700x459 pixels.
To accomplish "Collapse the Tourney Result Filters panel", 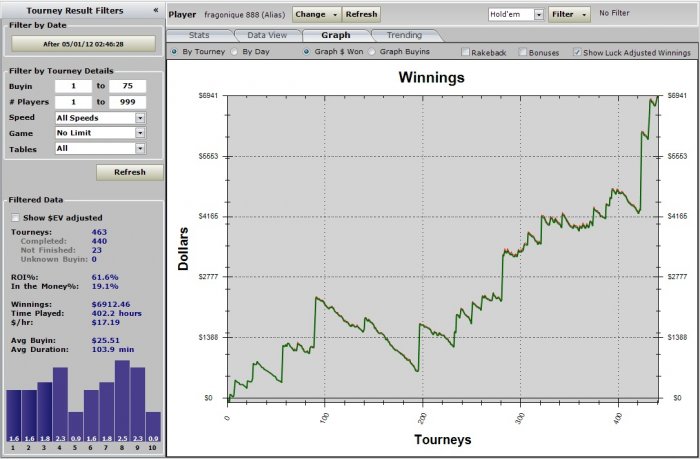I will [156, 10].
